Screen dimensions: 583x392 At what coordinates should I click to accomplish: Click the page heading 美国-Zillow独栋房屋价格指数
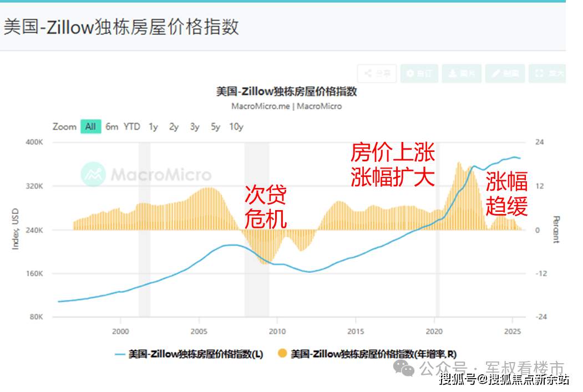click(x=121, y=27)
